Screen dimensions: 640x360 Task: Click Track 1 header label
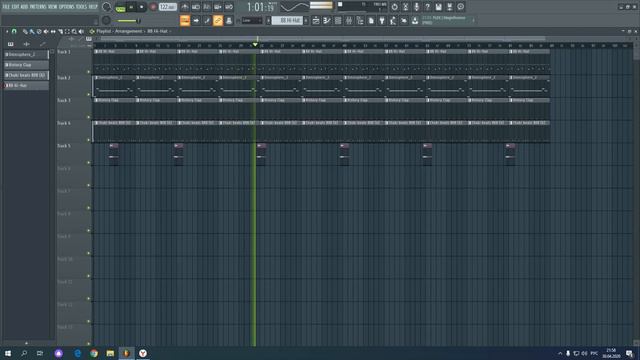(x=64, y=52)
